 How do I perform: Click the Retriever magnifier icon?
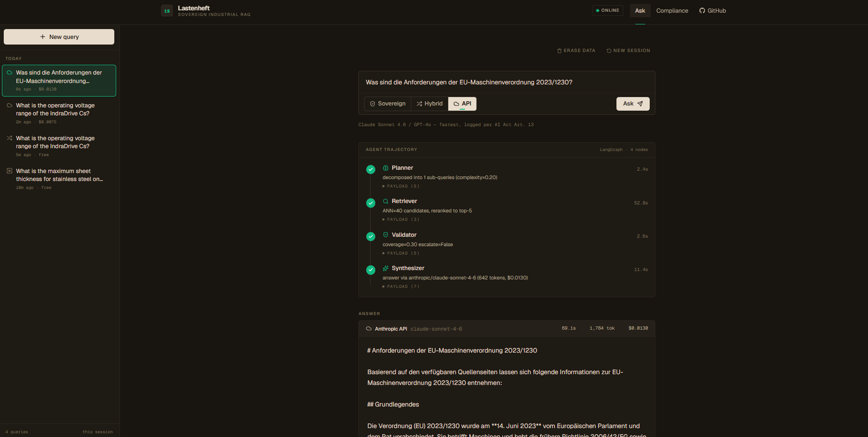tap(386, 201)
